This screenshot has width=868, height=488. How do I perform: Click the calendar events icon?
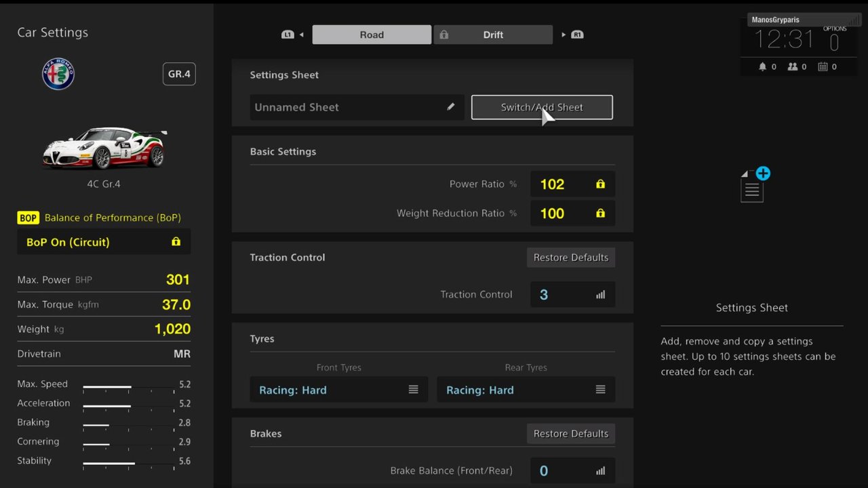coord(823,66)
